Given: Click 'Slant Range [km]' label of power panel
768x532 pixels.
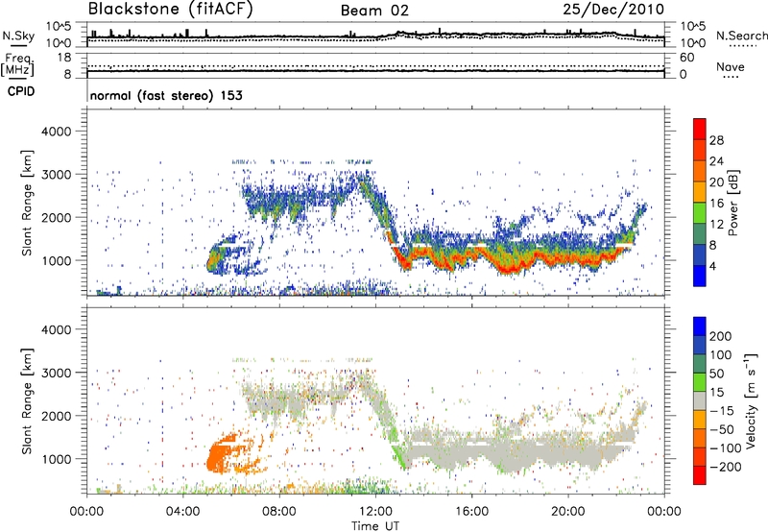Looking at the screenshot, I should [x=27, y=203].
